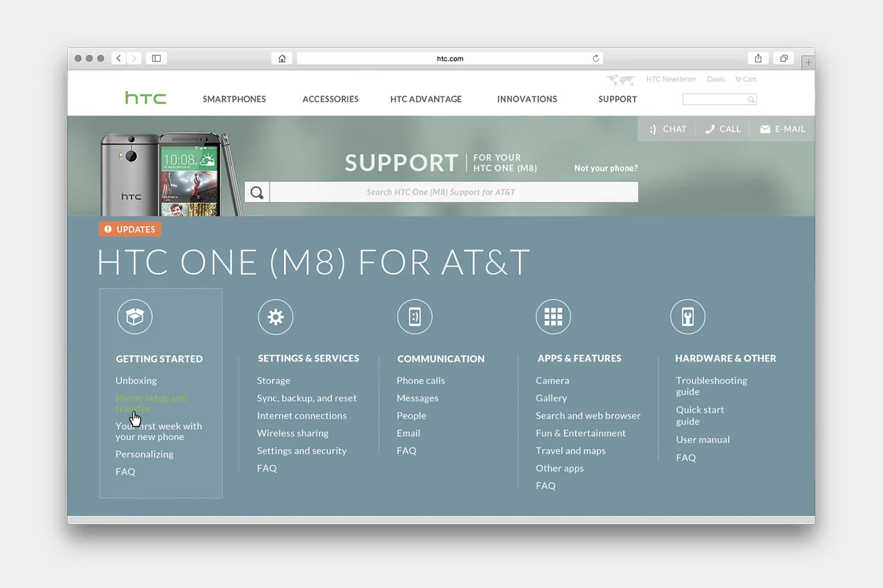
Task: Click the top-right site search box
Action: click(x=719, y=100)
